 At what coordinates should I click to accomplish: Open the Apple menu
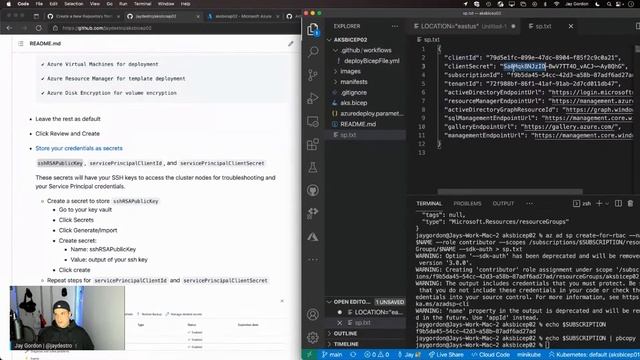[8, 4]
